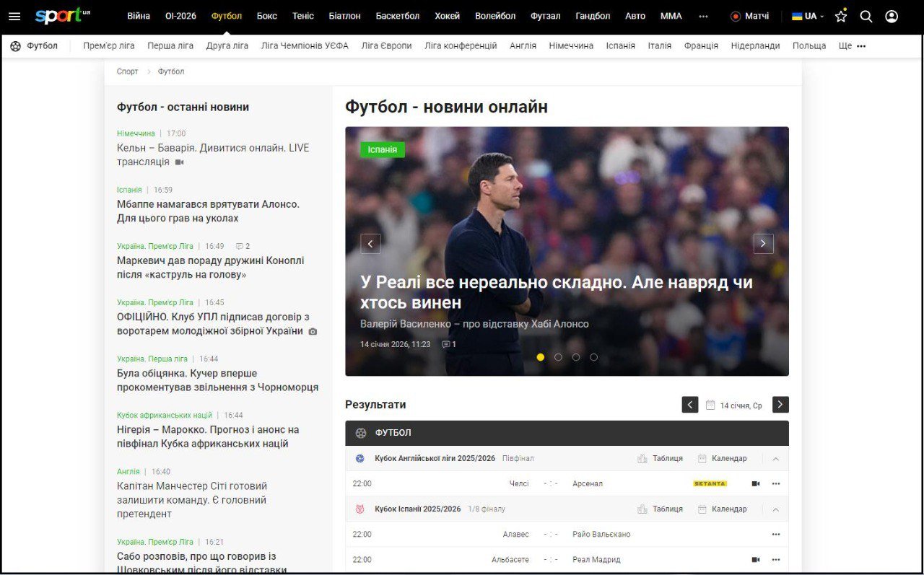Screen dimensions: 924x575
Task: Click the search magnifier icon
Action: click(866, 16)
